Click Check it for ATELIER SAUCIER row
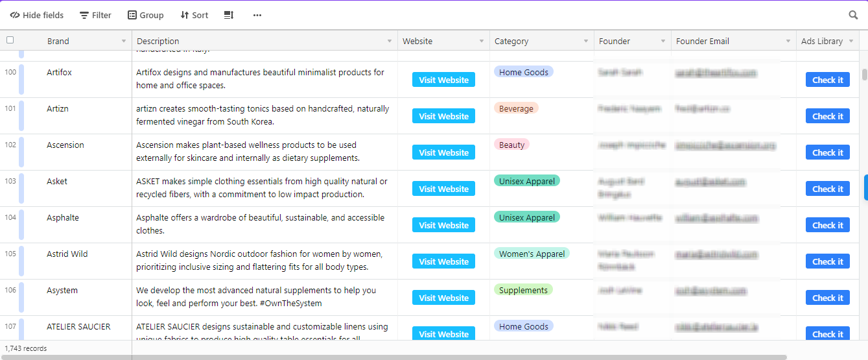 (828, 333)
